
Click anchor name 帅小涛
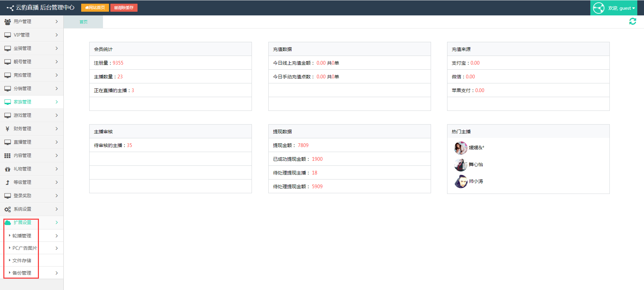point(476,181)
